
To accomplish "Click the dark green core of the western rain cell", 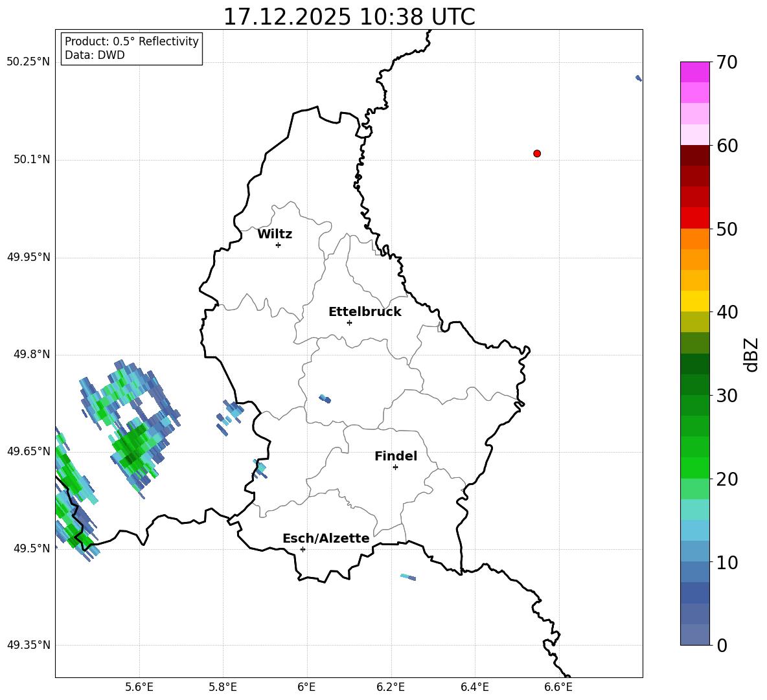I will point(130,458).
